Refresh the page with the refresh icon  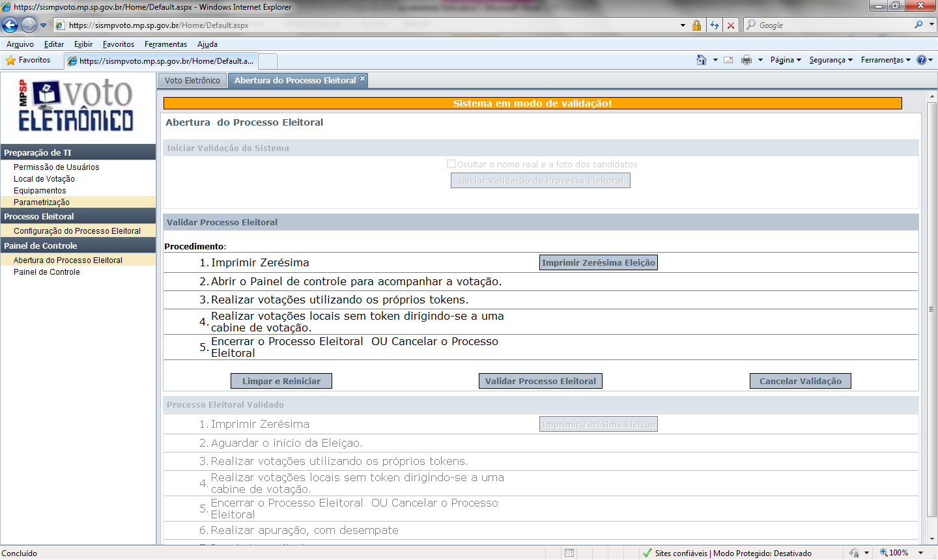pos(715,25)
